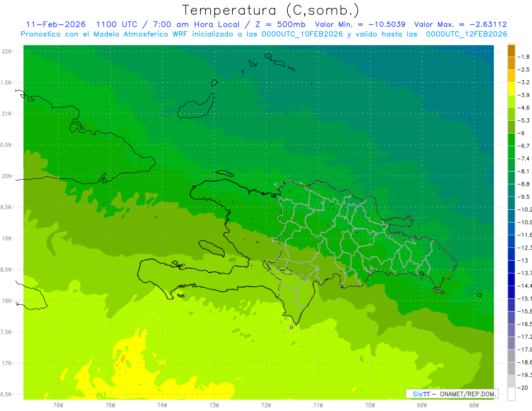532x411 pixels.
Task: Click the title 'Temperatura (C,somb.)'
Action: [270, 11]
